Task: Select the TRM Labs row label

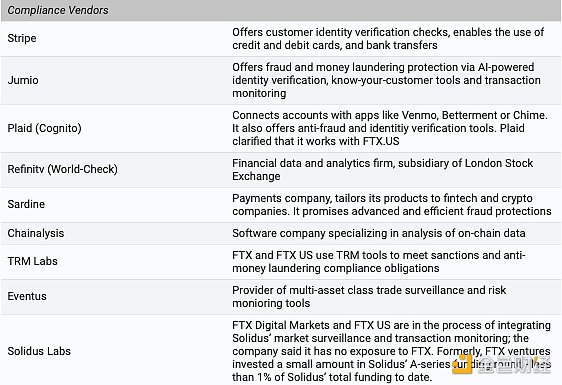Action: 33,261
